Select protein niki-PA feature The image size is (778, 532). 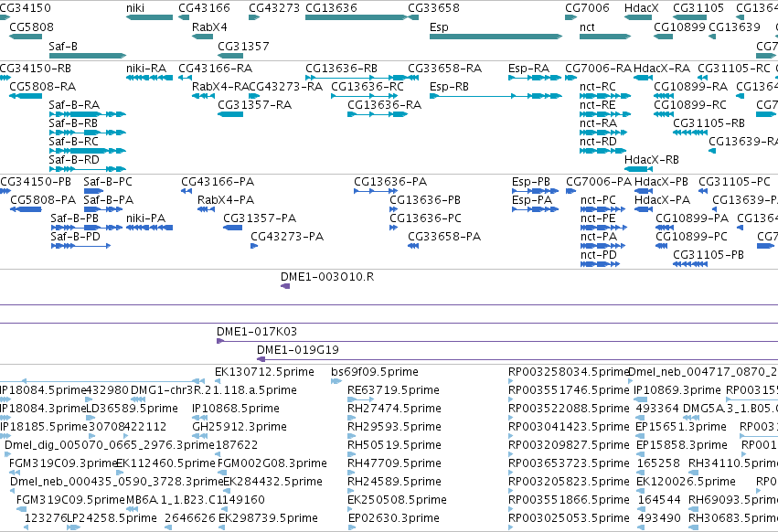tap(149, 228)
